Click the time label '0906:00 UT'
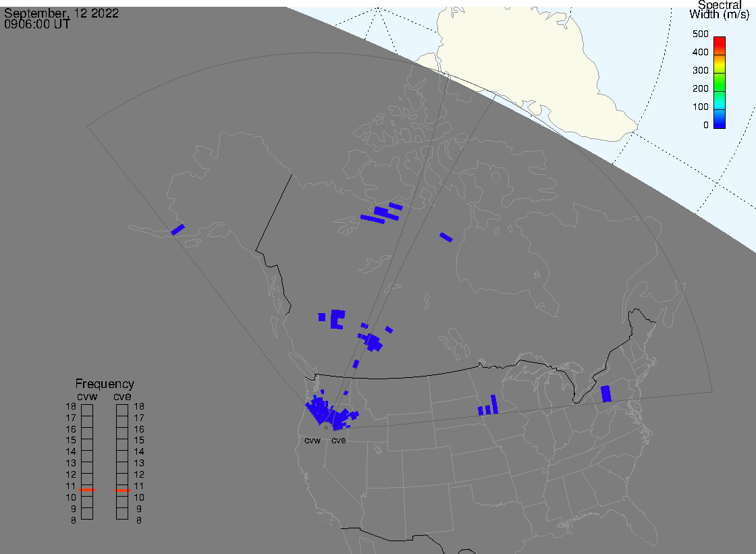 (37, 24)
